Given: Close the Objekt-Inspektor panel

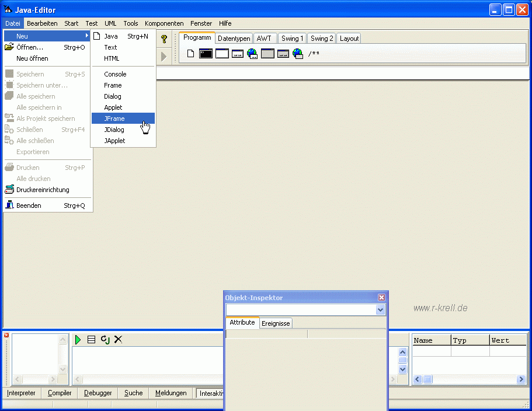Looking at the screenshot, I should (x=381, y=298).
